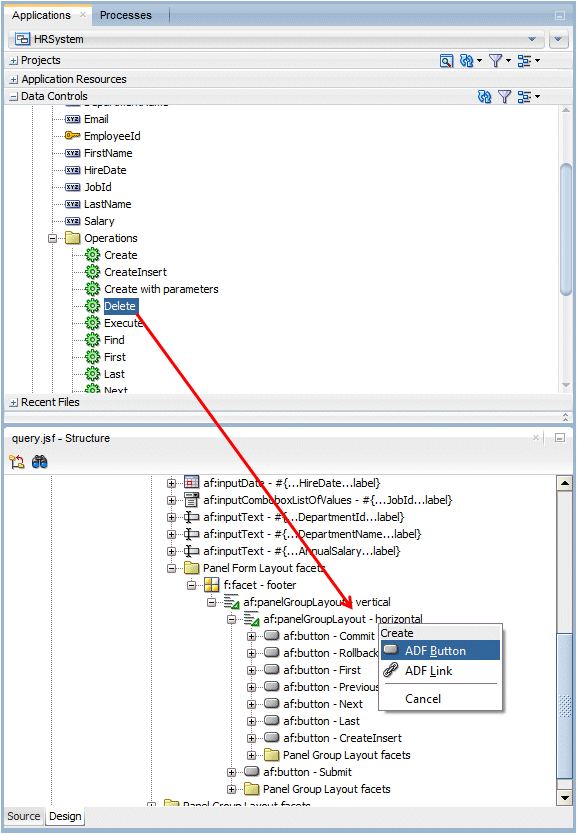Select the LastName attribute
Viewport: 577px width, 834px height.
click(x=107, y=204)
